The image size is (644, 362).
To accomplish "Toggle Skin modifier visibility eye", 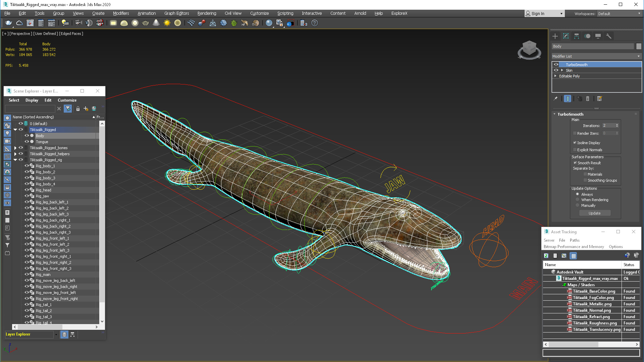I will (556, 70).
